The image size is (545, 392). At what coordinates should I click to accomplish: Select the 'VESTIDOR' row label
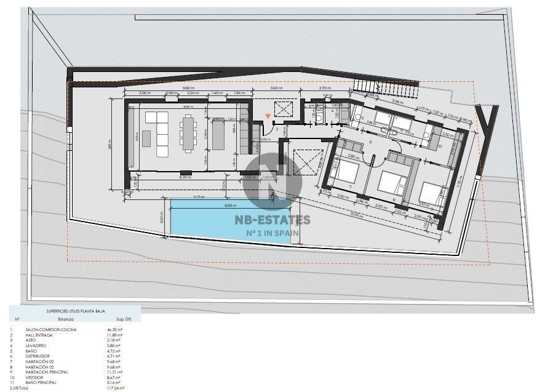tap(34, 377)
